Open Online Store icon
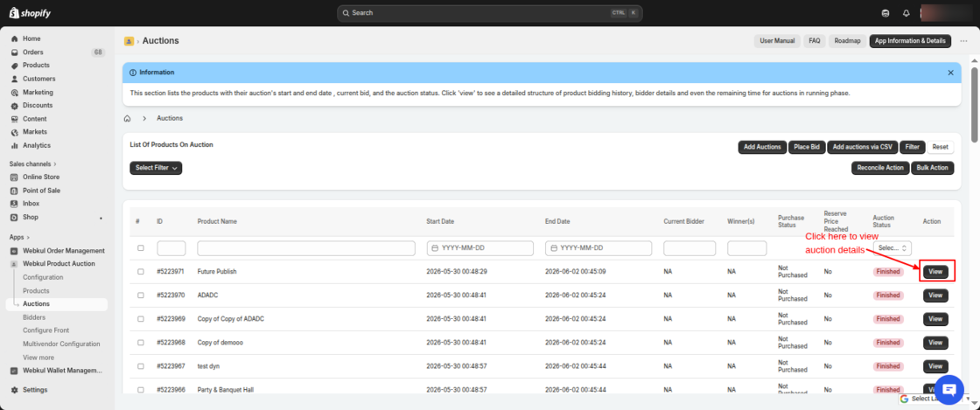Screen dimensions: 980x410 point(14,177)
